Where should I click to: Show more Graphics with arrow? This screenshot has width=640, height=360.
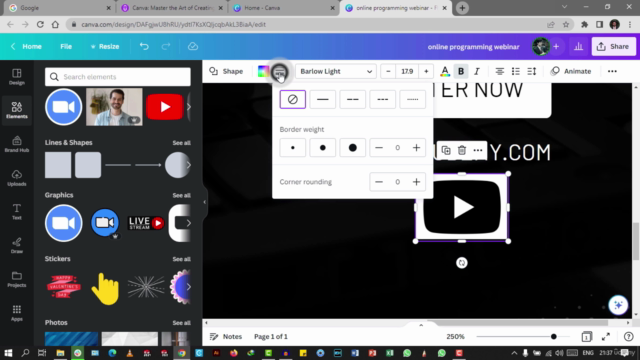tap(188, 223)
